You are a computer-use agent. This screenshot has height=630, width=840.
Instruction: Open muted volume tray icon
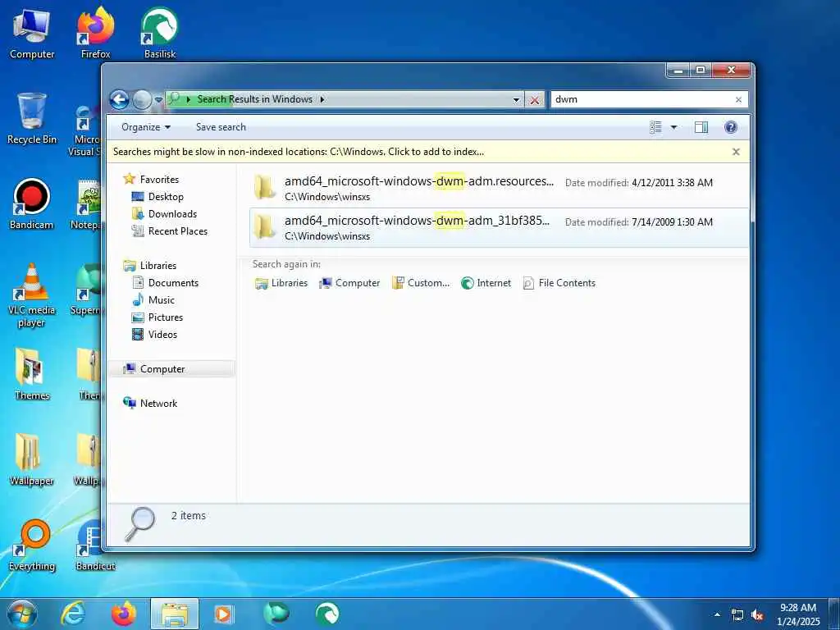[757, 615]
